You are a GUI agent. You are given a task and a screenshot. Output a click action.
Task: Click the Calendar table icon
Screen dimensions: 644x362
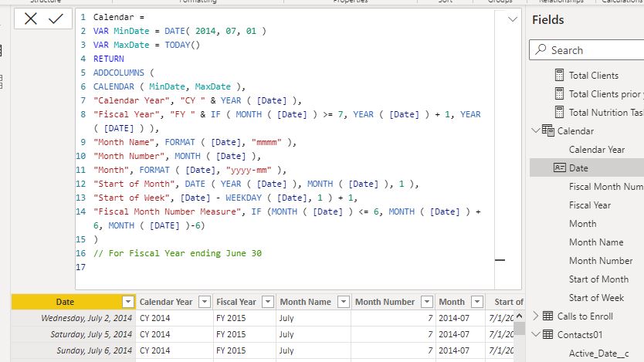(548, 130)
